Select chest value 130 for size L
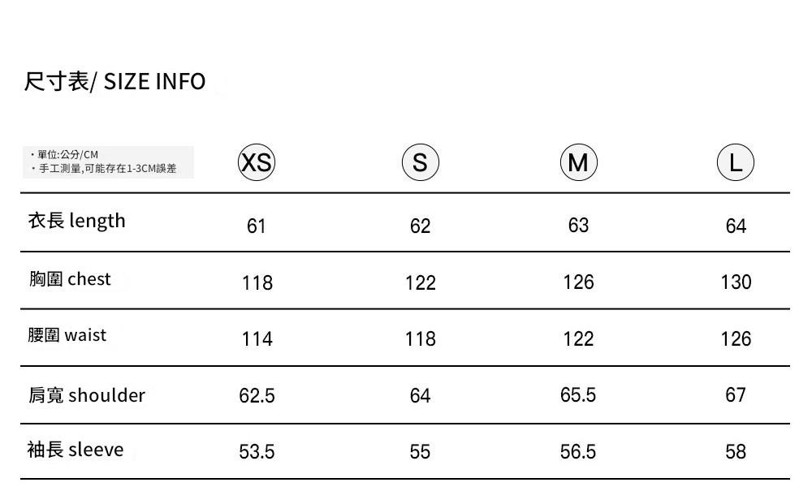 [736, 282]
